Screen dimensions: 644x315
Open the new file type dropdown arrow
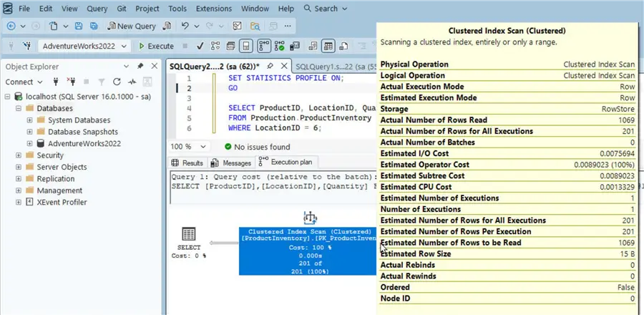point(66,26)
